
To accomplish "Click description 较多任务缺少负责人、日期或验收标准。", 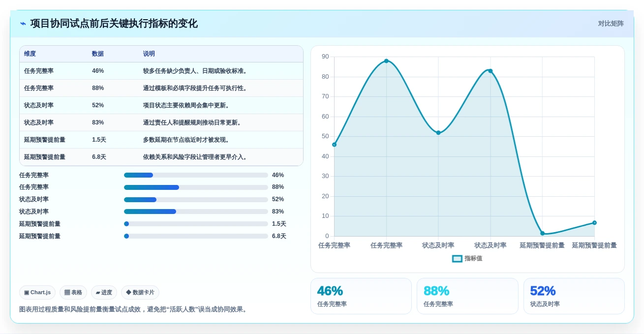I will [x=196, y=71].
